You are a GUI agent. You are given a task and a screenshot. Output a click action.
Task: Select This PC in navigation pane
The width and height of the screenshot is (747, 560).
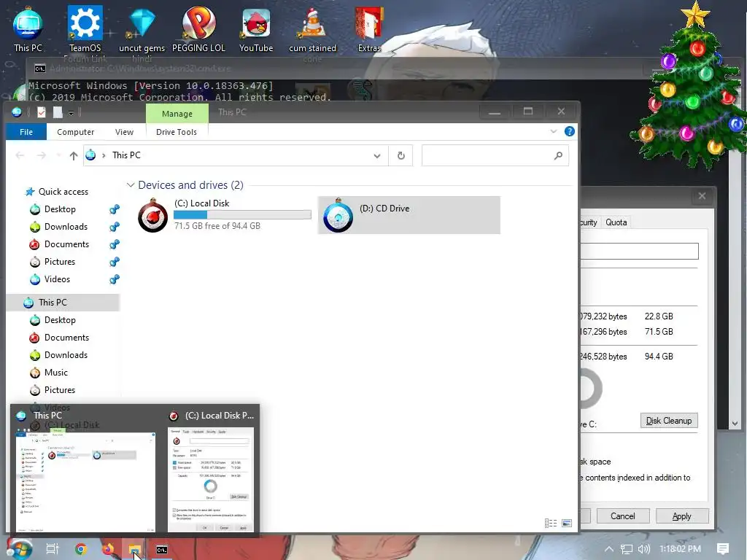[x=63, y=303]
